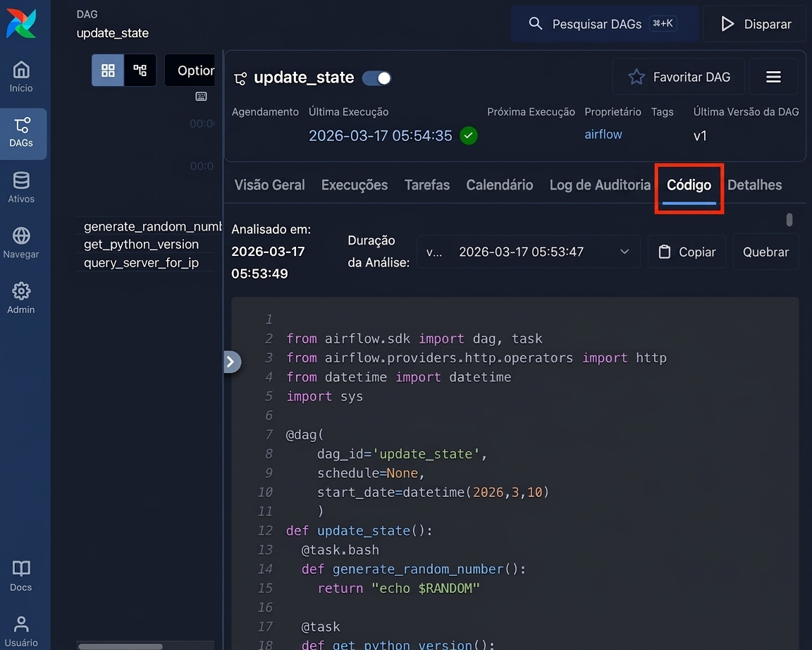The image size is (812, 650).
Task: Open the Options dropdown button
Action: coord(190,70)
